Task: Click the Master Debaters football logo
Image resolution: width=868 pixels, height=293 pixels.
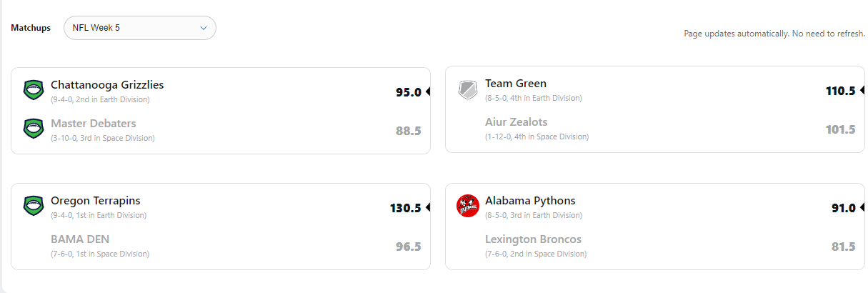Action: pyautogui.click(x=34, y=129)
